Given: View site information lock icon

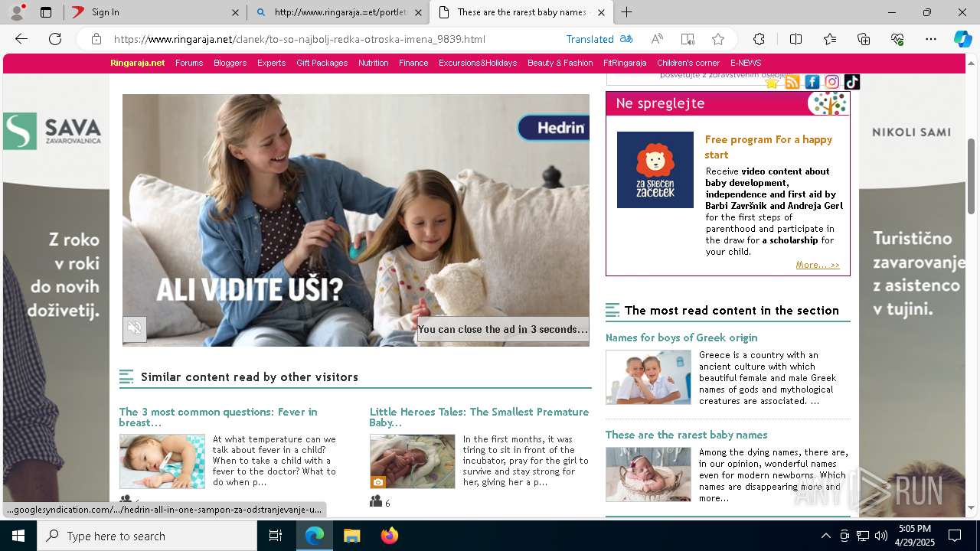Looking at the screenshot, I should (x=96, y=39).
